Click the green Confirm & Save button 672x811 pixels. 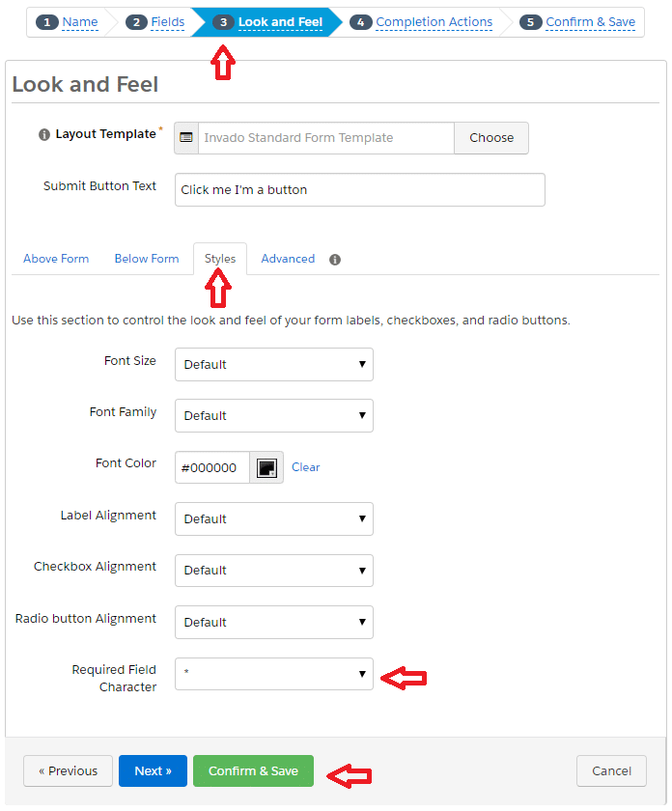pyautogui.click(x=253, y=770)
